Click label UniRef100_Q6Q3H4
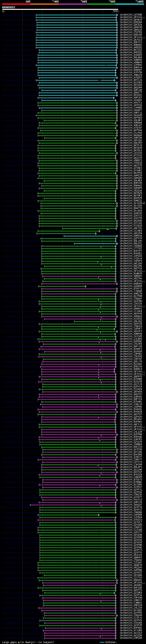This screenshot has width=146, height=644. coord(131,87)
